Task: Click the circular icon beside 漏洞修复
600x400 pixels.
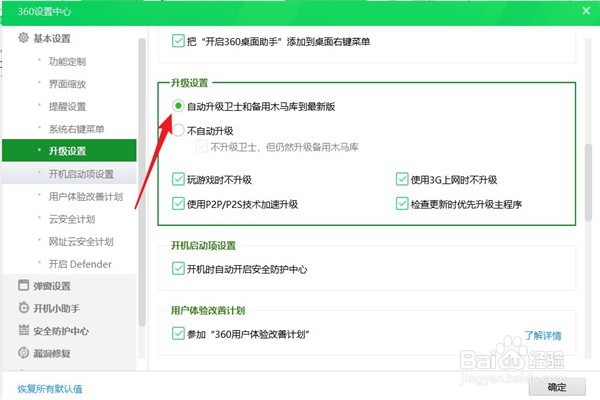Action: [23, 353]
